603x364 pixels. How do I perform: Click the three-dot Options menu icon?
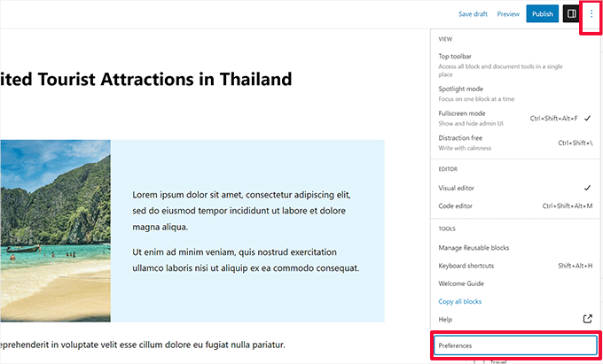[591, 14]
